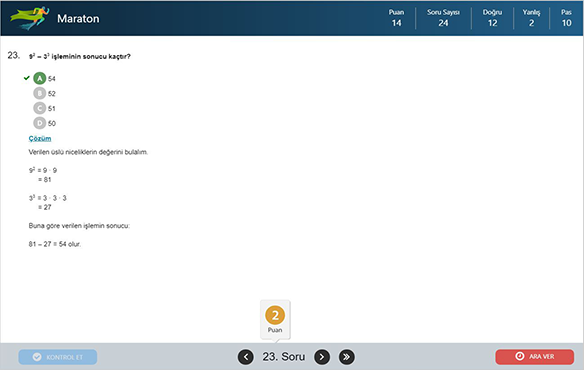The width and height of the screenshot is (584, 370).
Task: Click the ARA VER button
Action: coord(534,357)
